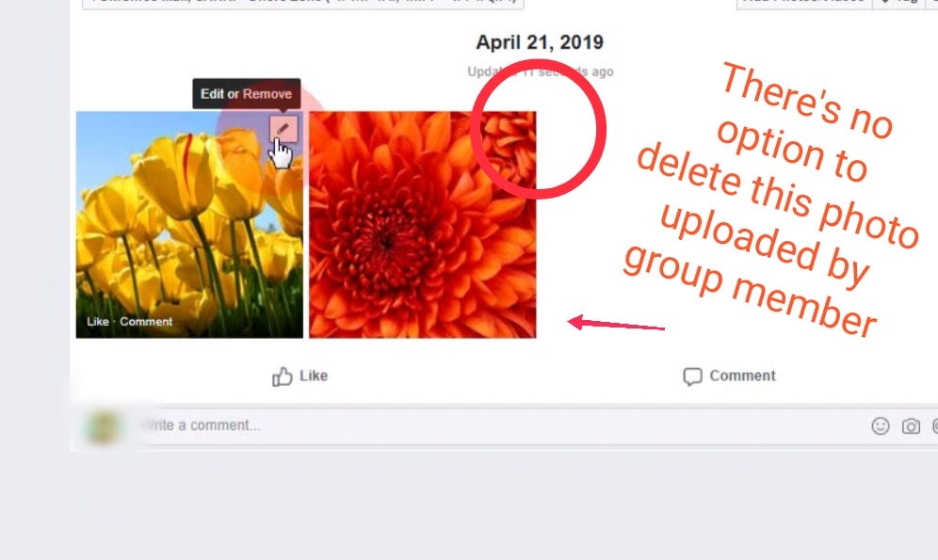This screenshot has width=938, height=560.
Task: Click the speech bubble comment icon
Action: coord(692,376)
